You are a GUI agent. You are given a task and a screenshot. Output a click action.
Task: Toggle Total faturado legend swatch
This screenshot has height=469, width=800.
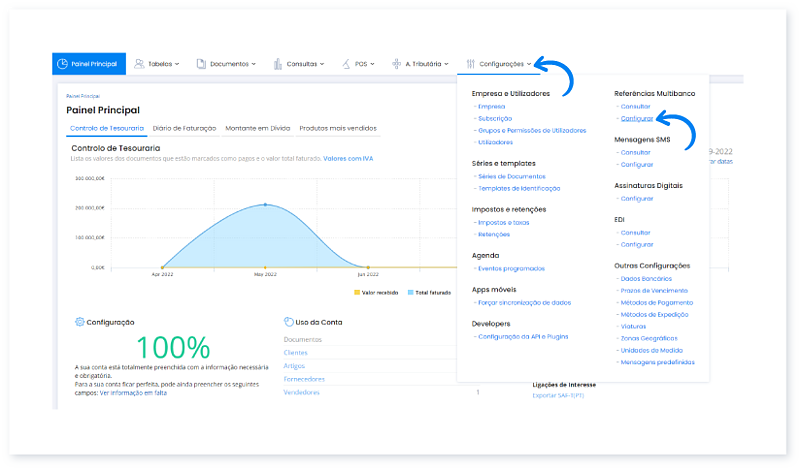(x=411, y=292)
